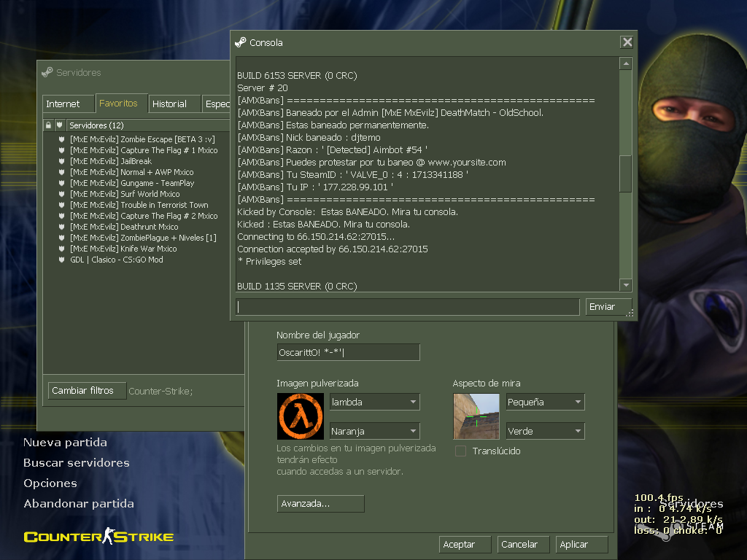The width and height of the screenshot is (747, 560).
Task: Click the console scrollbar up arrow
Action: [x=625, y=63]
